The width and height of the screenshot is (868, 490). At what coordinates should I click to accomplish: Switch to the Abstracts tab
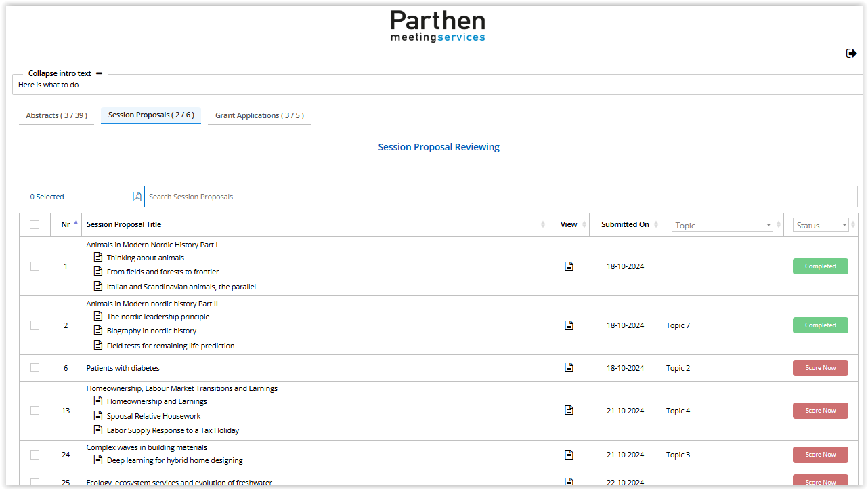[56, 115]
